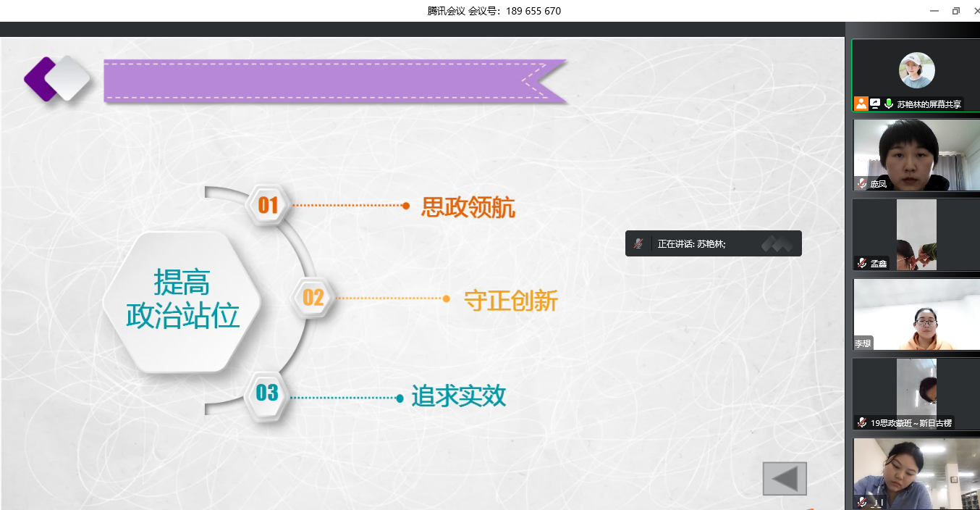Select 庞凤's video thumbnail
The width and height of the screenshot is (980, 510).
tap(916, 154)
